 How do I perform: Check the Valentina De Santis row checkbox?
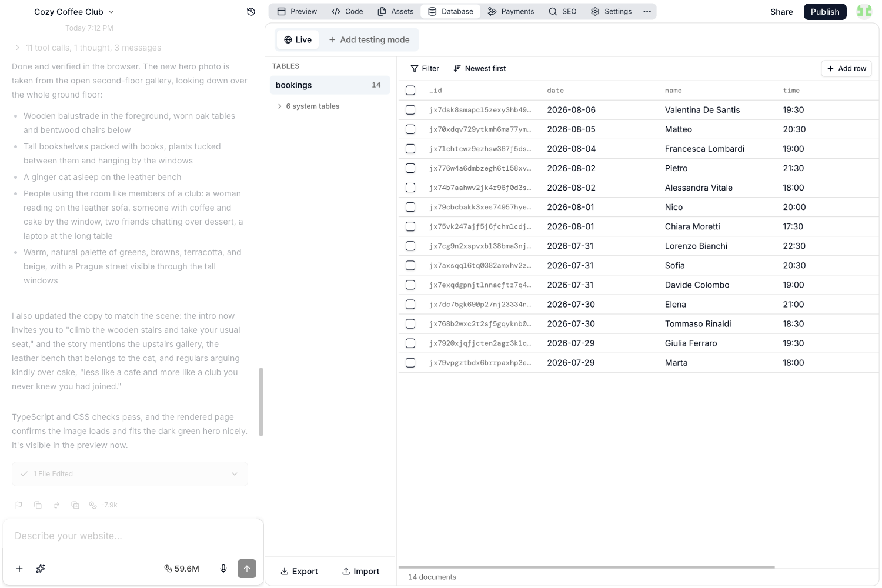[x=410, y=110]
